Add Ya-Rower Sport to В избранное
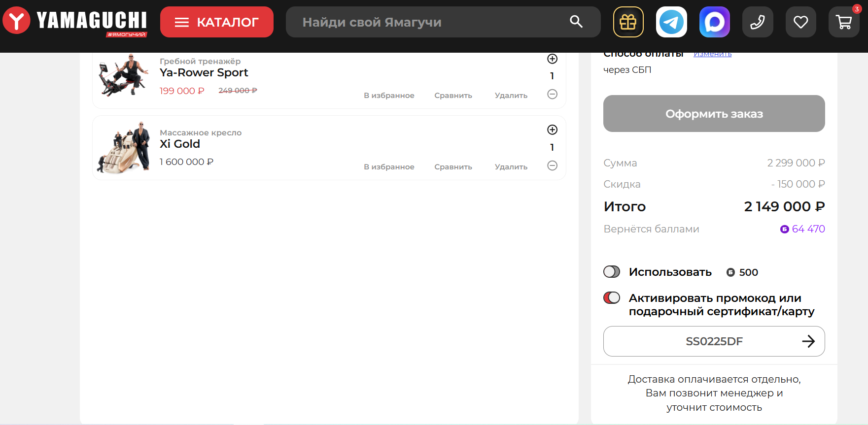Viewport: 868px width, 425px height. click(x=389, y=96)
